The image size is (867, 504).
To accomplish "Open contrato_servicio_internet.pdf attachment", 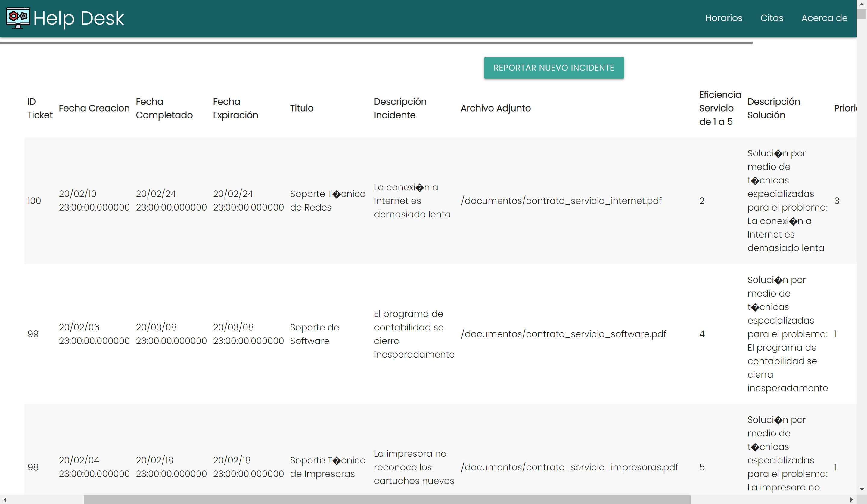I will [561, 201].
